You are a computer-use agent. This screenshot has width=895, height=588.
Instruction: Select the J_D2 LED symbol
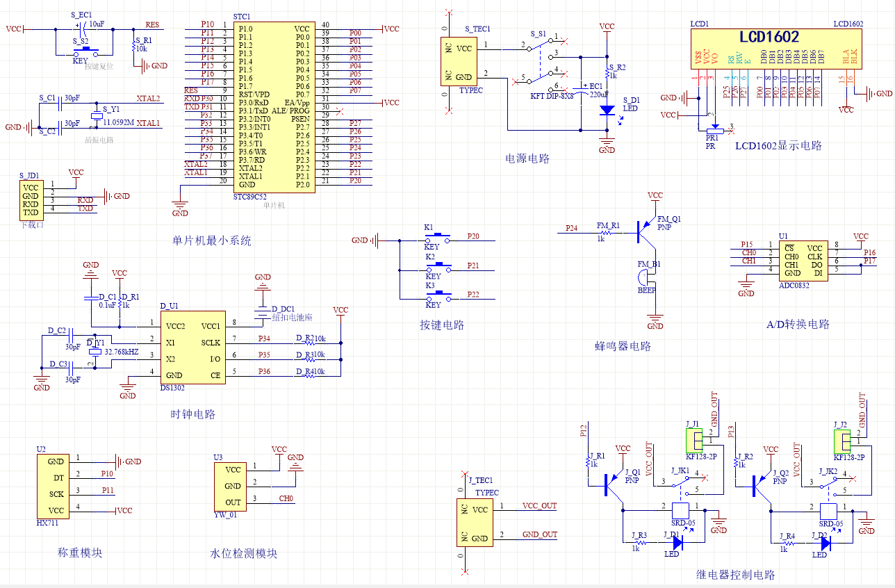pos(825,543)
